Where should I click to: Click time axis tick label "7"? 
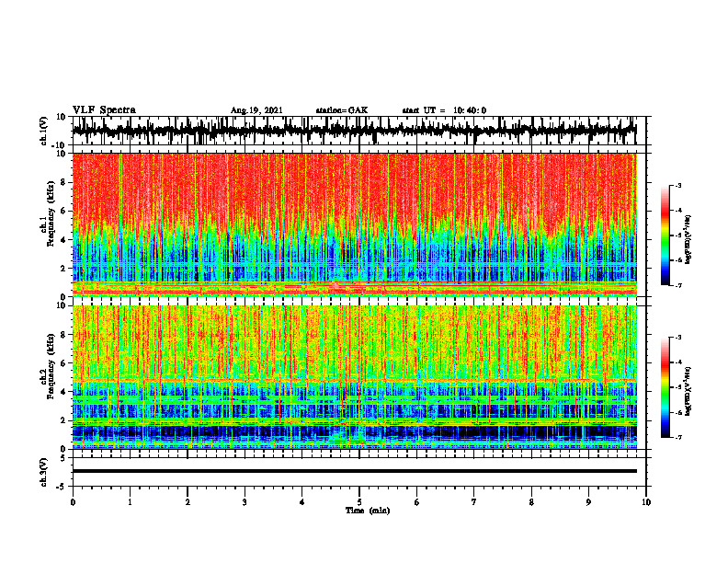coord(474,502)
